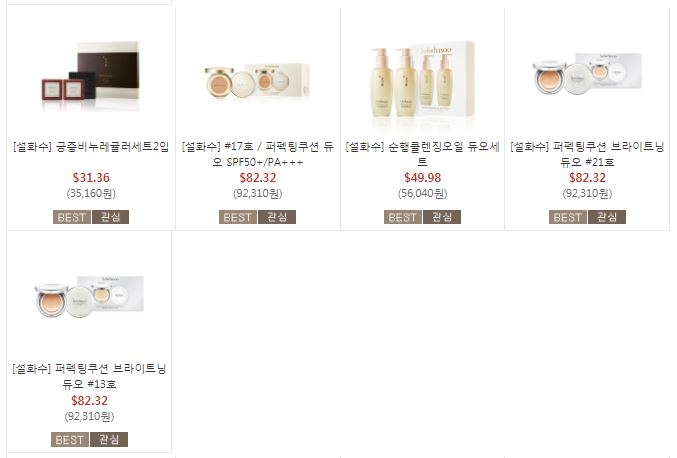
Task: Click BEST badge under 순행클렌징오일 set
Action: pyautogui.click(x=403, y=217)
